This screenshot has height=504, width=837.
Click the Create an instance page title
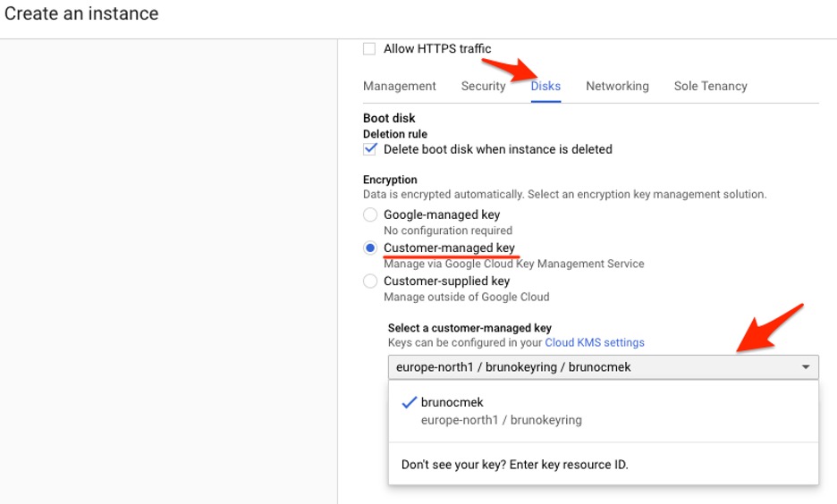[x=81, y=14]
